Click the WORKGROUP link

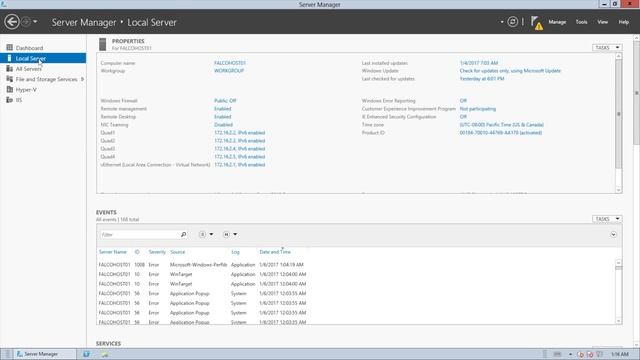(x=229, y=71)
